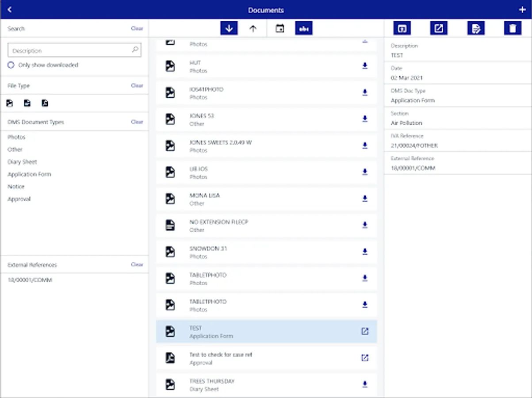Go back using the header back arrow
The image size is (532, 398).
tap(10, 9)
